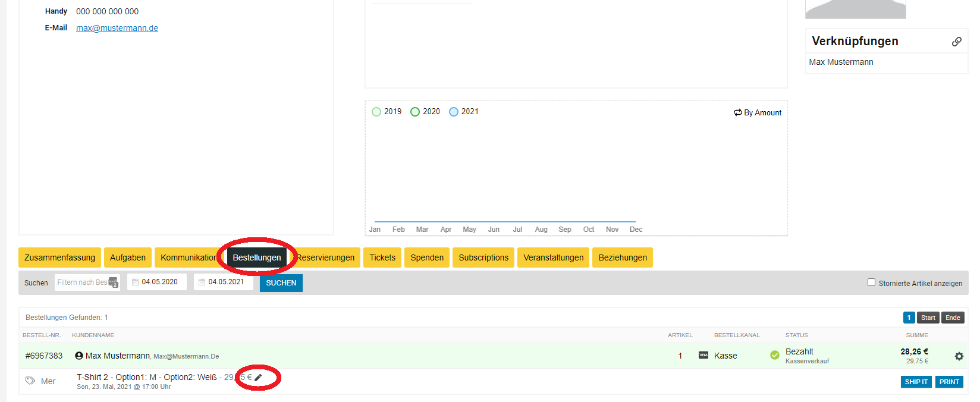Click the tag icon next to Mer
980x402 pixels.
click(x=30, y=381)
